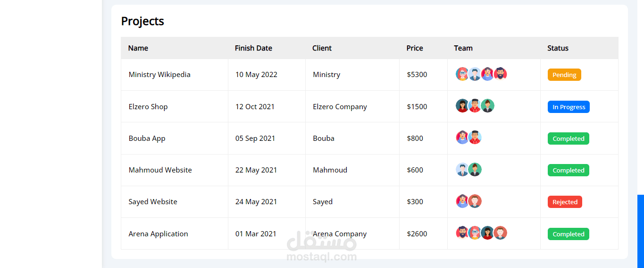Sort by the Finish Date column header
The width and height of the screenshot is (644, 268).
click(253, 48)
